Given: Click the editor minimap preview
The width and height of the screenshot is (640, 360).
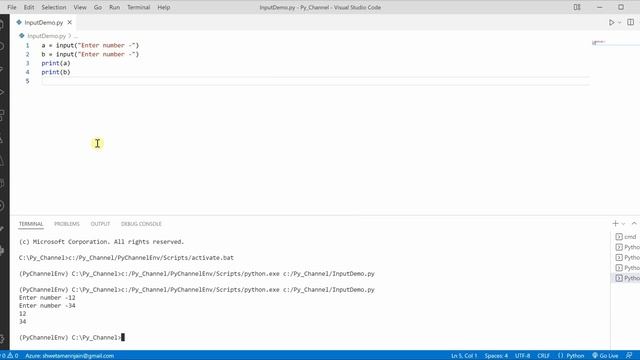Looking at the screenshot, I should (x=599, y=42).
